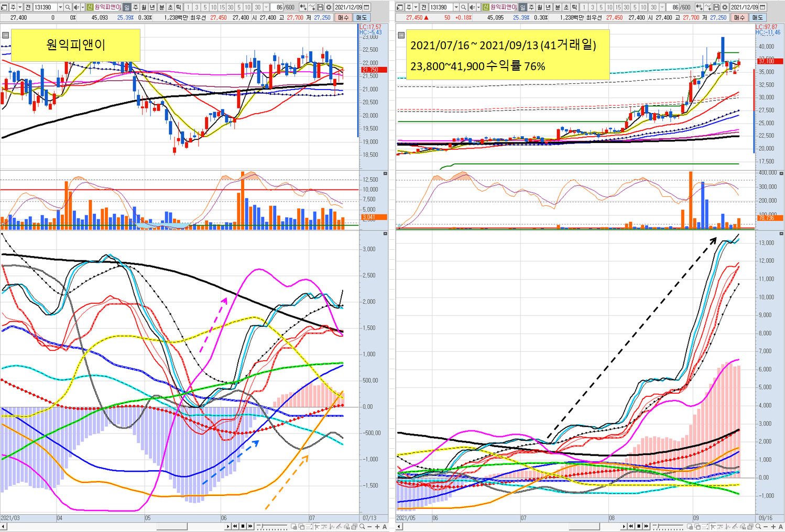The image size is (785, 532).
Task: Open left chart window layout icon
Action: point(4,7)
